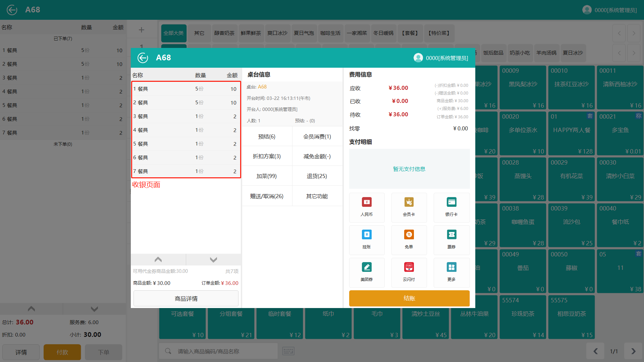644x362 pixels.
Task: Choose the 免单 free-bill payment icon
Action: pyautogui.click(x=409, y=240)
